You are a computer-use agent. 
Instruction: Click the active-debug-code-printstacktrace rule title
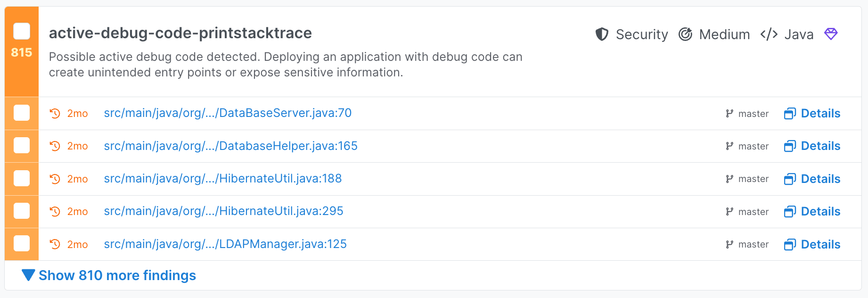(x=180, y=33)
